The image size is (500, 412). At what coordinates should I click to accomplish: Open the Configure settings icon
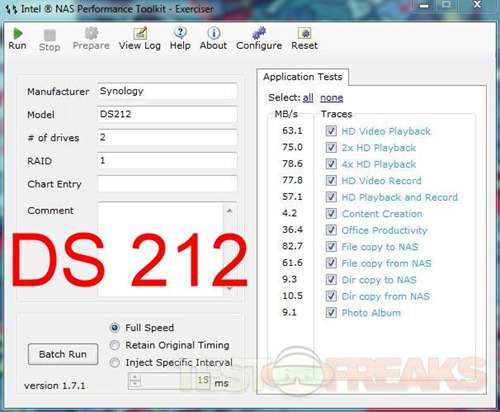click(x=259, y=33)
